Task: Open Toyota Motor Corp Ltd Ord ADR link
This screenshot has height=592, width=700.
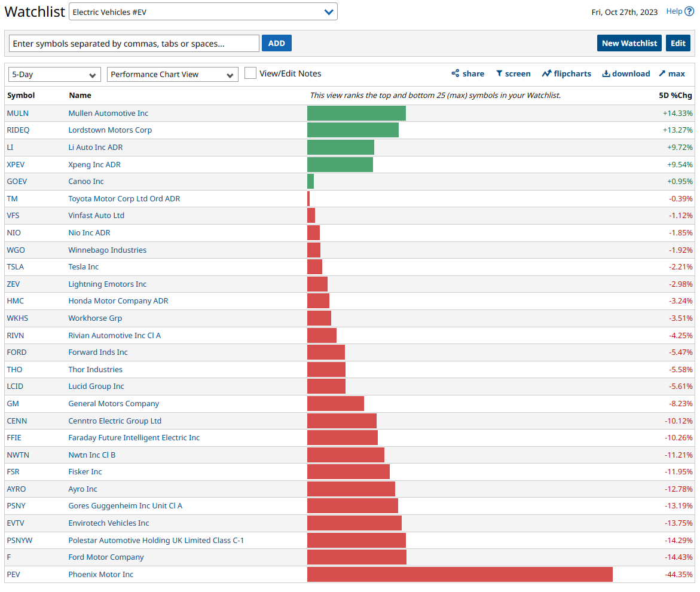Action: point(124,199)
